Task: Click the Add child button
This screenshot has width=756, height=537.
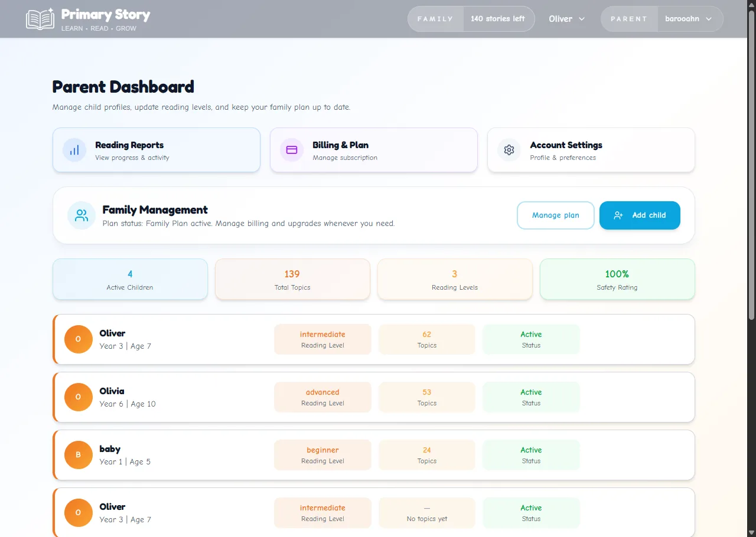Action: 640,215
